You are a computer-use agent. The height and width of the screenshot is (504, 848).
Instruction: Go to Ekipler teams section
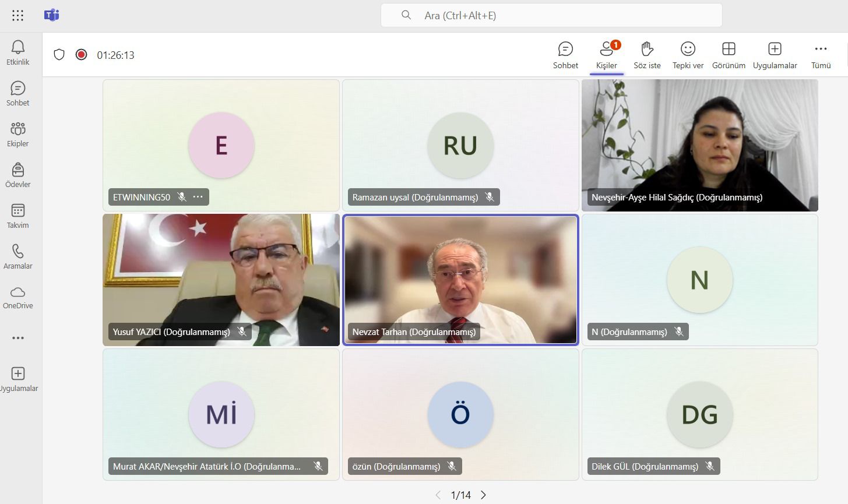18,134
